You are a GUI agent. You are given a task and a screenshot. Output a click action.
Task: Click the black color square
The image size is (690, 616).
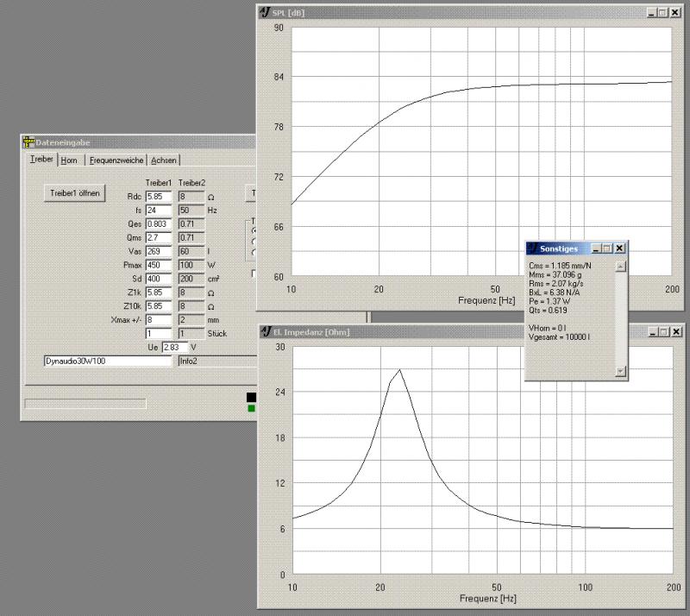click(251, 397)
